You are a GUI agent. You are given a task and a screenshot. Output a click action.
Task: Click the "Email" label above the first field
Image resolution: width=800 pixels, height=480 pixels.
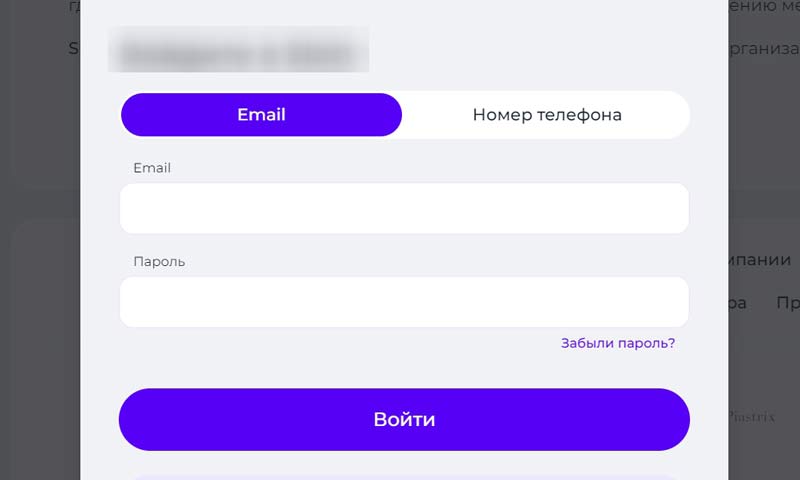152,168
